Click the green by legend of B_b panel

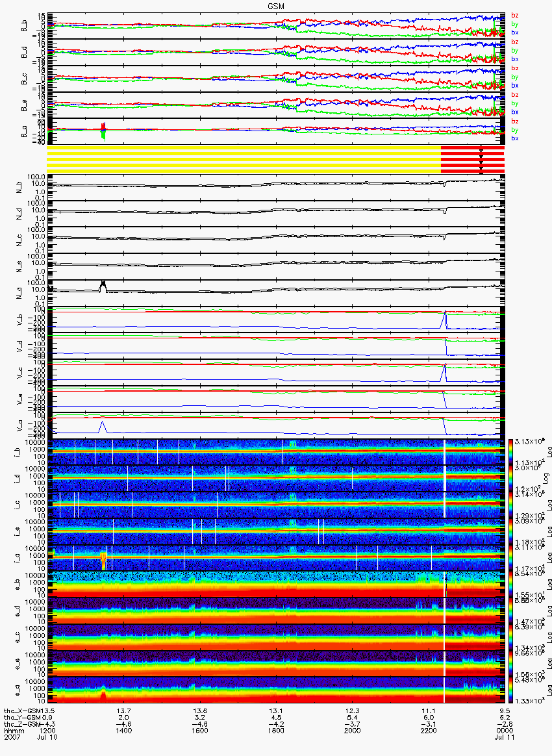[x=515, y=24]
